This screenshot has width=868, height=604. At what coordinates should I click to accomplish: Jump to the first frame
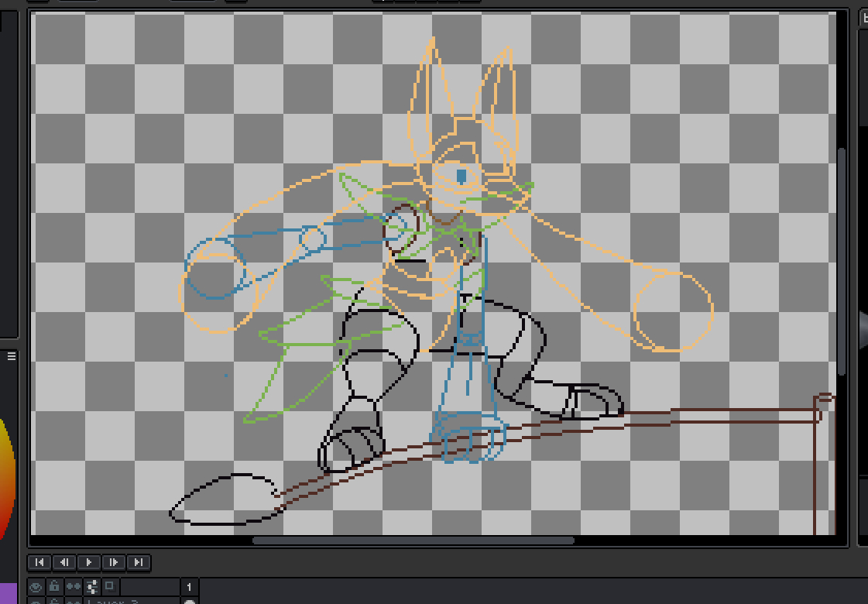coord(39,562)
